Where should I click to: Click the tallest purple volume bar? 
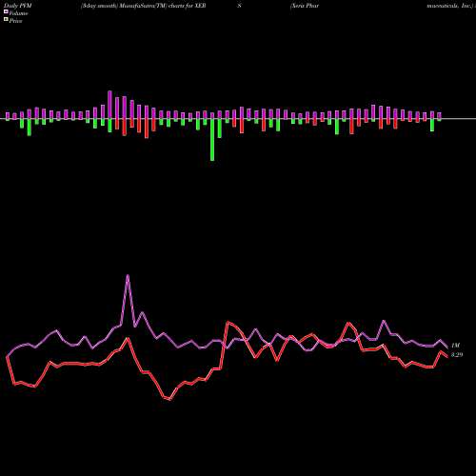pyautogui.click(x=109, y=105)
